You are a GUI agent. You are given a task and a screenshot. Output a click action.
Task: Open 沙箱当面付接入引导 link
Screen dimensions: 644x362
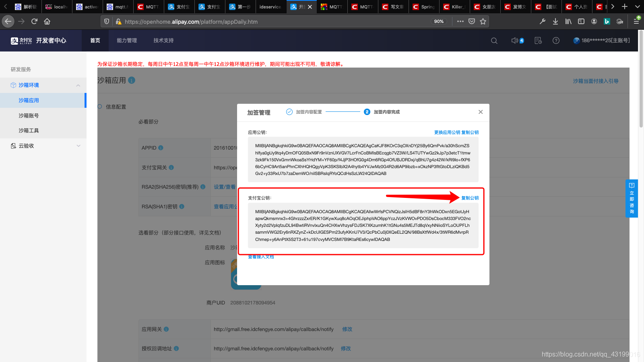coord(596,81)
